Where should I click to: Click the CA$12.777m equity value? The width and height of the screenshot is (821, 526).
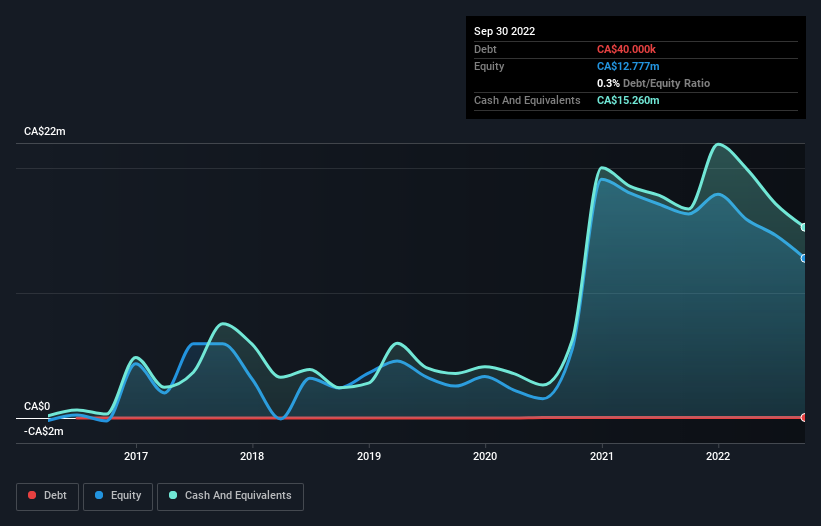[628, 66]
